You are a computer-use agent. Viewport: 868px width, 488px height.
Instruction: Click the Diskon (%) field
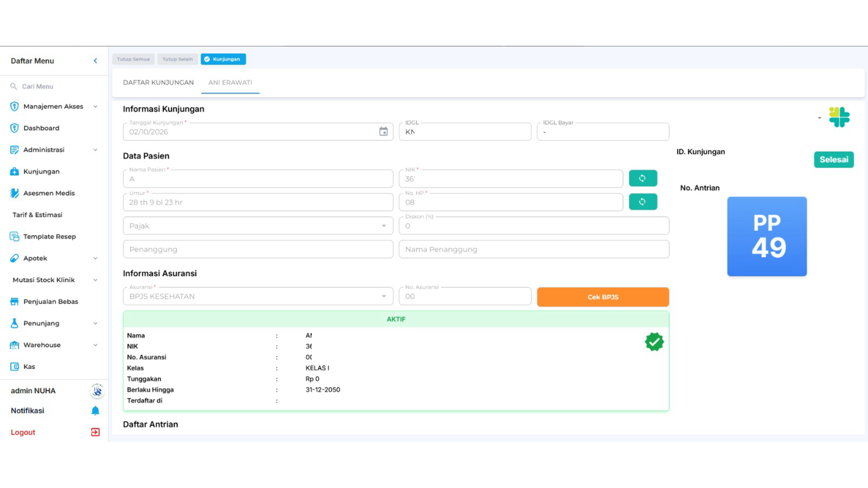point(534,226)
